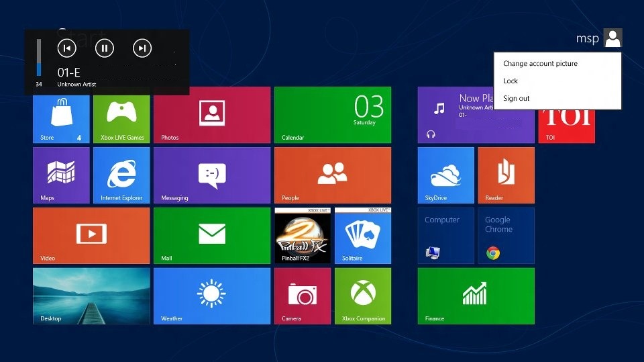Open the Camera tile
The height and width of the screenshot is (362, 644).
(303, 296)
